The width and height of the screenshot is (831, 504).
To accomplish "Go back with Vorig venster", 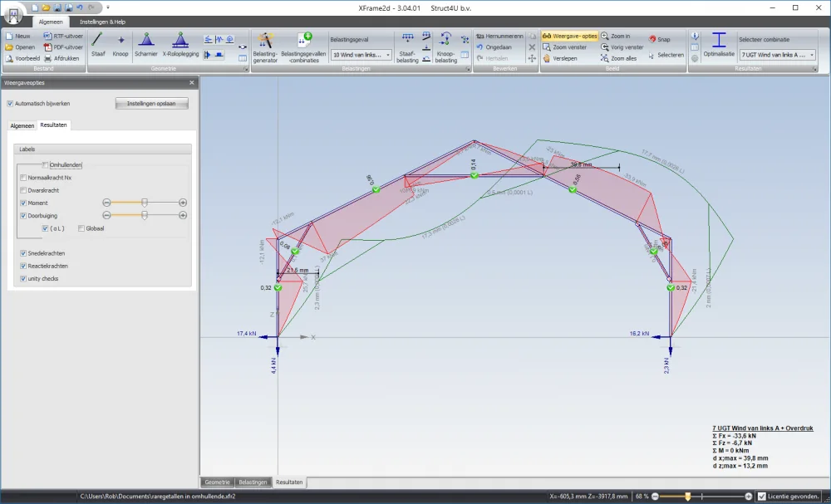I will [622, 47].
